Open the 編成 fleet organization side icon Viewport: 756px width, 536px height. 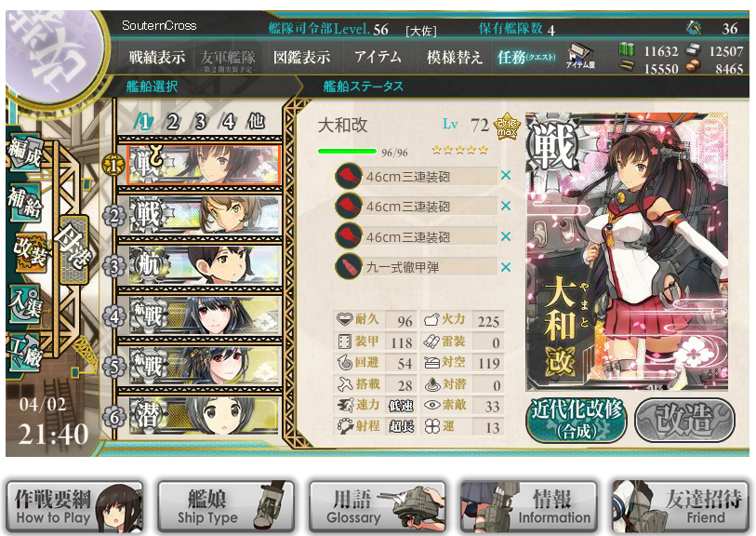pyautogui.click(x=24, y=154)
